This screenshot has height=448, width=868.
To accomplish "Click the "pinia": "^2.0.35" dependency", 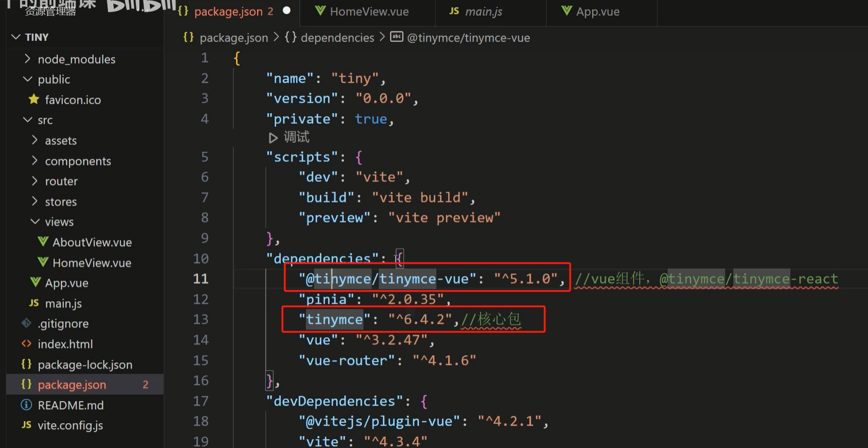I will [x=374, y=299].
